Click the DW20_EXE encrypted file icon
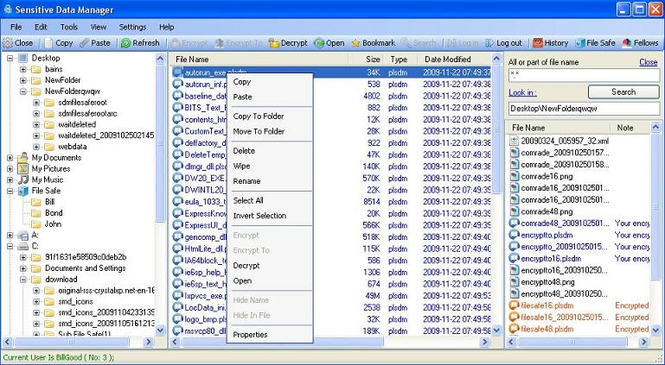 (178, 178)
